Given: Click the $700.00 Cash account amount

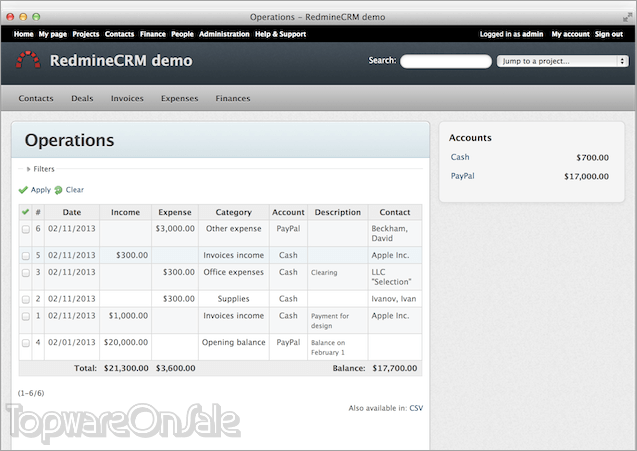Looking at the screenshot, I should (x=592, y=158).
